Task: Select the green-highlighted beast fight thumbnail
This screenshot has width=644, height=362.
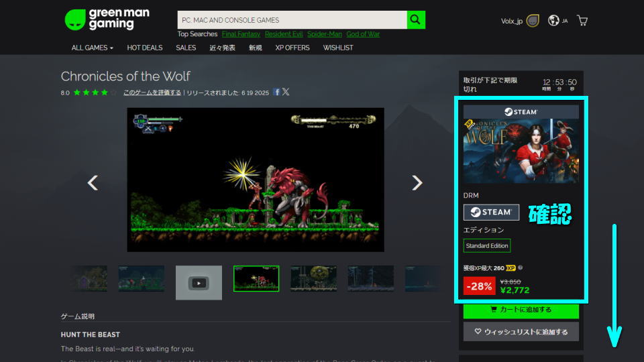Action: click(x=256, y=278)
